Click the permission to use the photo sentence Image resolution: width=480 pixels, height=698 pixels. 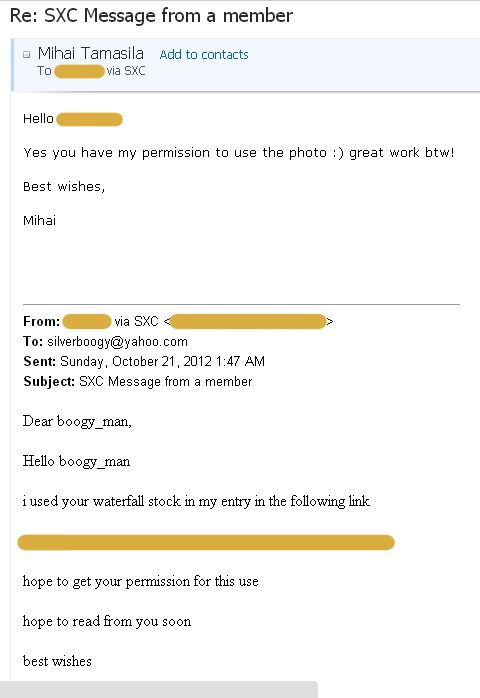pos(239,153)
